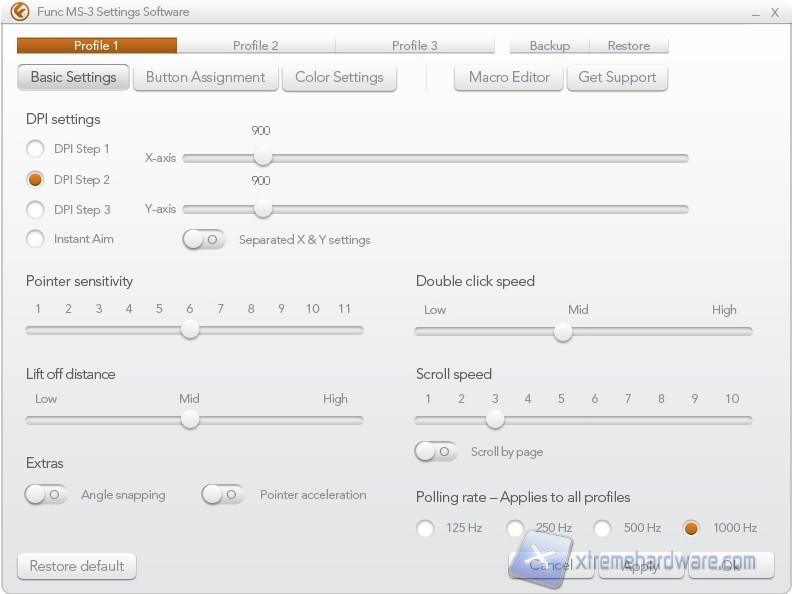This screenshot has width=793, height=594.
Task: Click the Pointer sensitivity slider handle
Action: [190, 331]
